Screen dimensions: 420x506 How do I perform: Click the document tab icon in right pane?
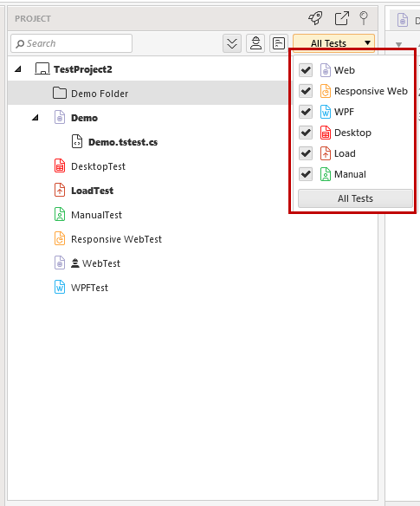[x=403, y=20]
